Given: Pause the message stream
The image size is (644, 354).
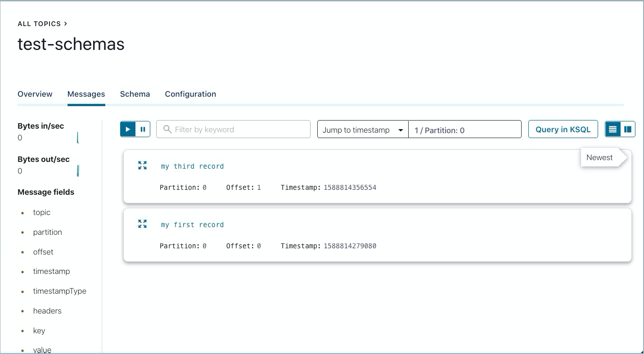Looking at the screenshot, I should click(x=143, y=130).
